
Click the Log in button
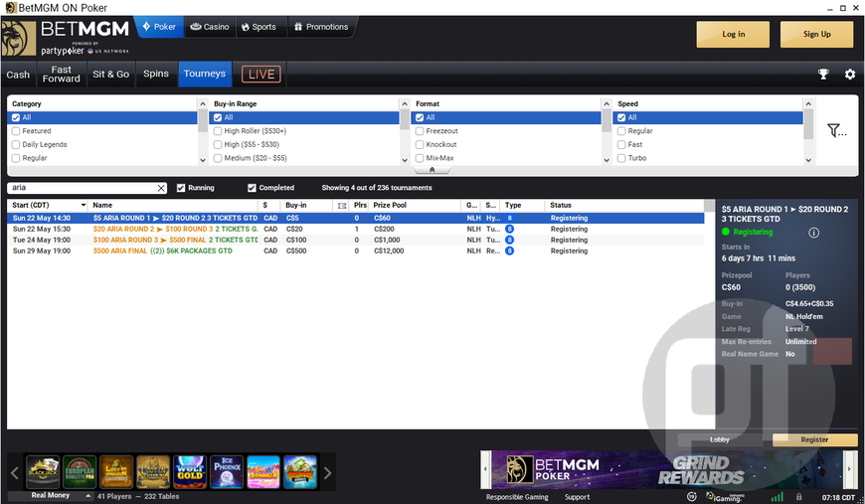[733, 34]
